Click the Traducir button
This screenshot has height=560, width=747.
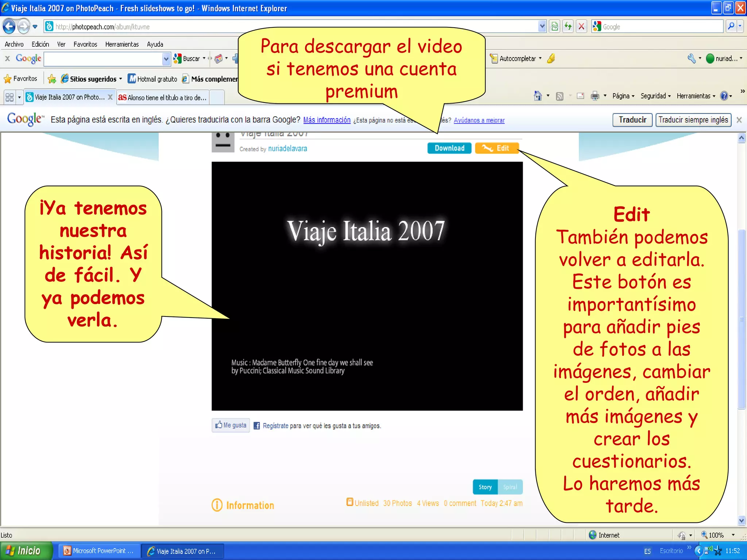coord(632,120)
